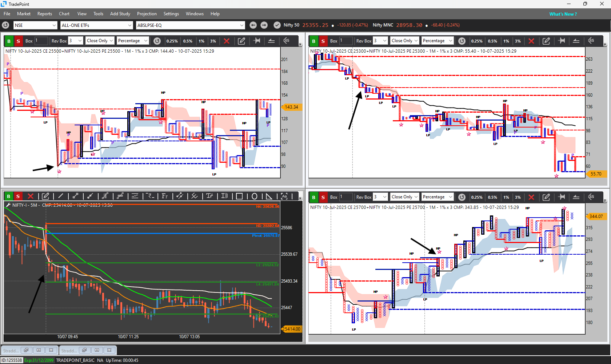
Task: Click the Box value field in top-right chart
Action: click(346, 41)
